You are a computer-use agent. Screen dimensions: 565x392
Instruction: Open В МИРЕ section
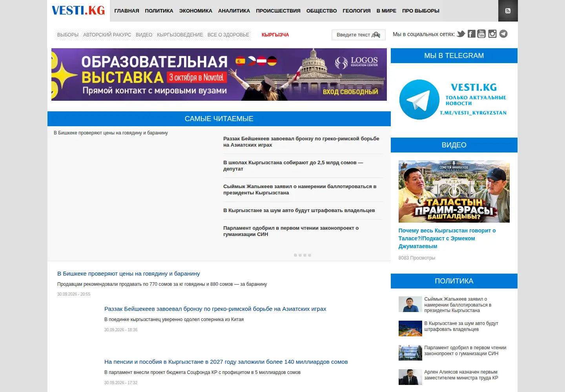coord(386,11)
